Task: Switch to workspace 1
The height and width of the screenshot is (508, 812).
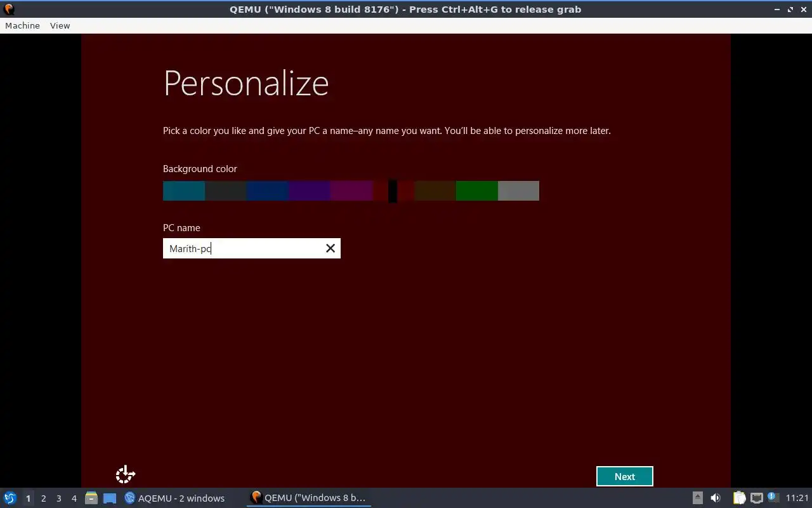Action: click(x=28, y=498)
